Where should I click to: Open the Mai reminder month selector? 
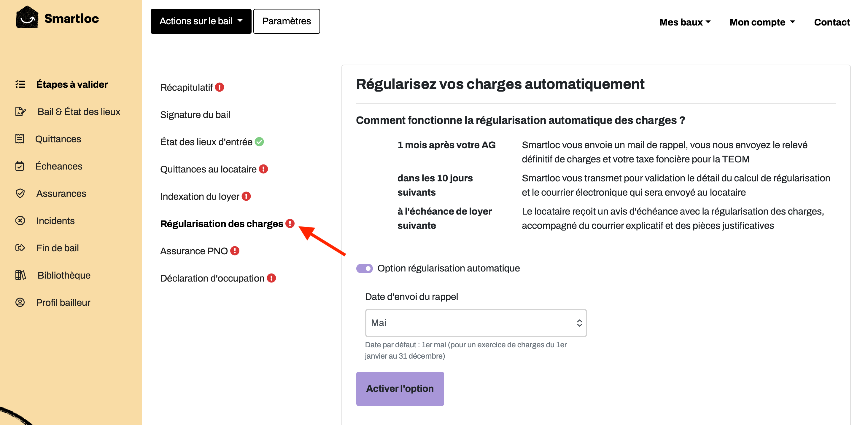pyautogui.click(x=476, y=323)
